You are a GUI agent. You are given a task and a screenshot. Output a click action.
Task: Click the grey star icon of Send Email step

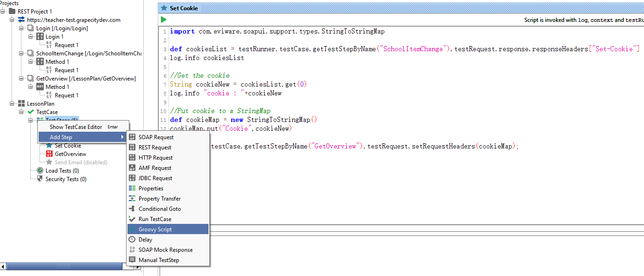coord(49,162)
